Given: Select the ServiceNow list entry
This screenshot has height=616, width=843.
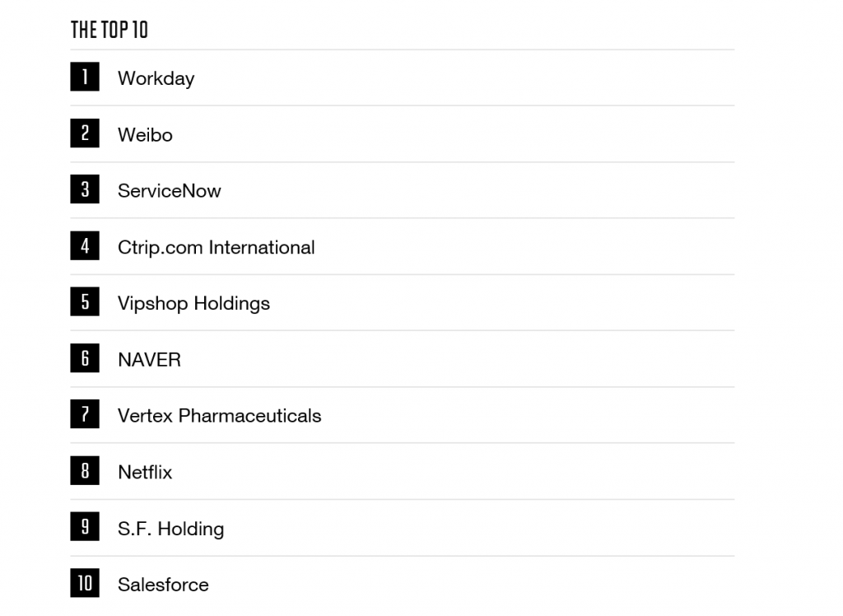Looking at the screenshot, I should pos(169,191).
